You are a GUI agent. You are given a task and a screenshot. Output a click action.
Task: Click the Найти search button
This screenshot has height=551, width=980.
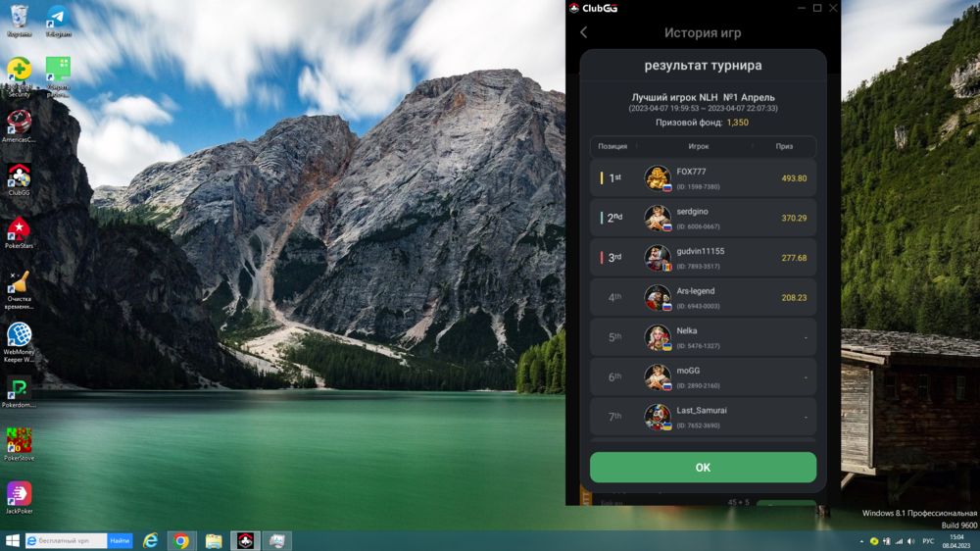click(120, 540)
